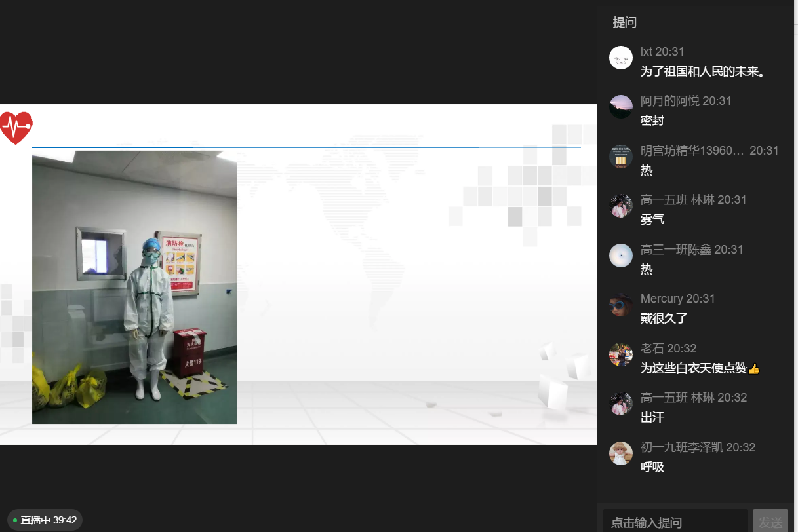Click the red heart logo on slide
798x532 pixels.
click(16, 127)
